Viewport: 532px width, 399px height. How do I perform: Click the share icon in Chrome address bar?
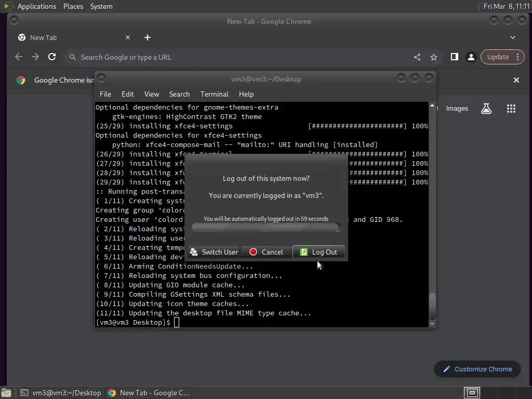(x=417, y=57)
